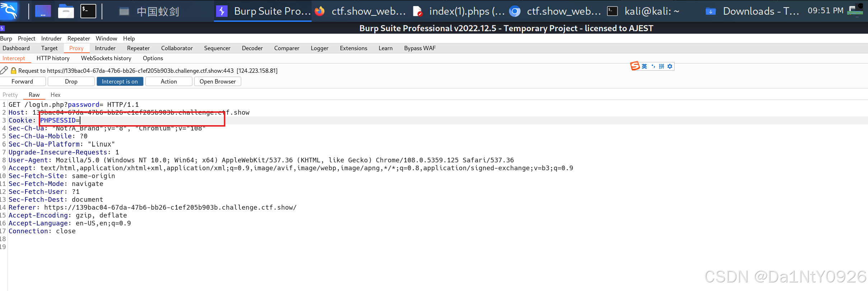The image size is (868, 291).
Task: Click the Accept-Language header line
Action: pos(70,223)
